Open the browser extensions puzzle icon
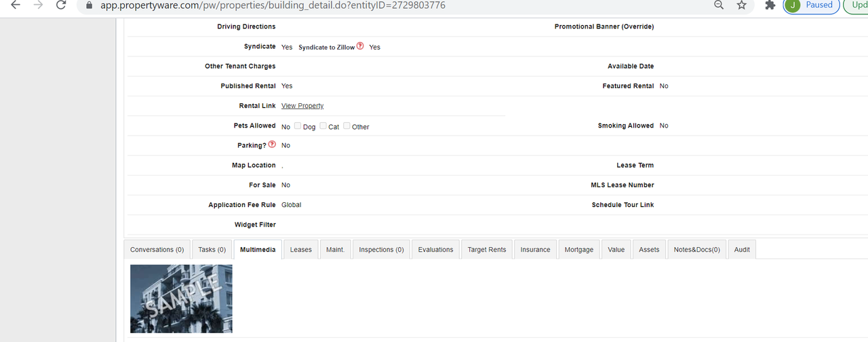This screenshot has height=342, width=868. tap(770, 5)
